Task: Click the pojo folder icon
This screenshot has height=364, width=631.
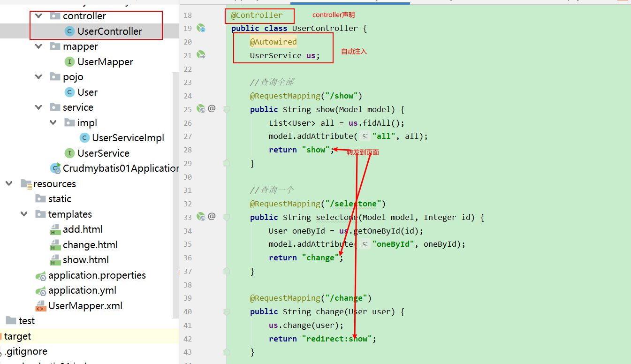Action: (55, 77)
